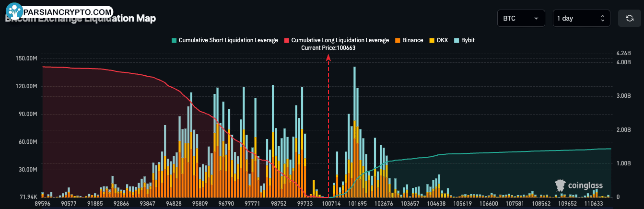This screenshot has width=644, height=209.
Task: Click the 3.00B right axis label
Action: pos(623,96)
